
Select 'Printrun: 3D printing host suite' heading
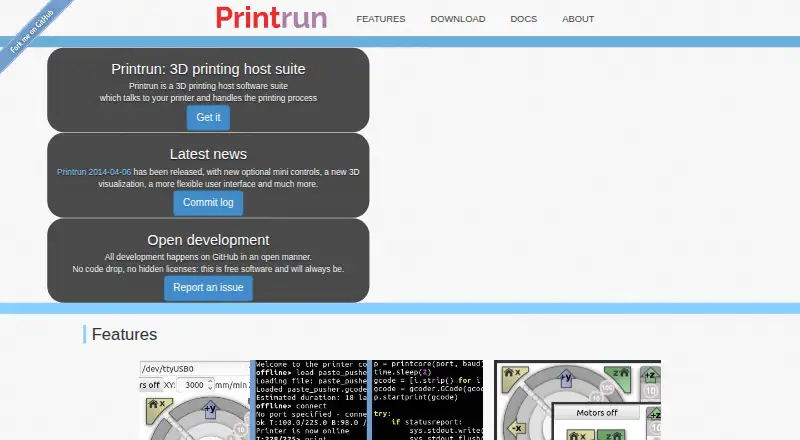click(x=208, y=69)
